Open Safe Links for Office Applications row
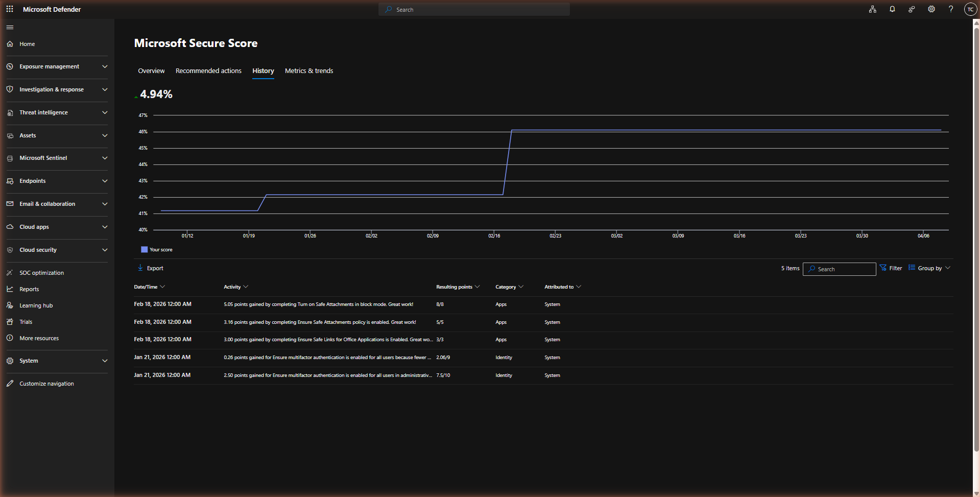This screenshot has width=980, height=497. tap(543, 340)
